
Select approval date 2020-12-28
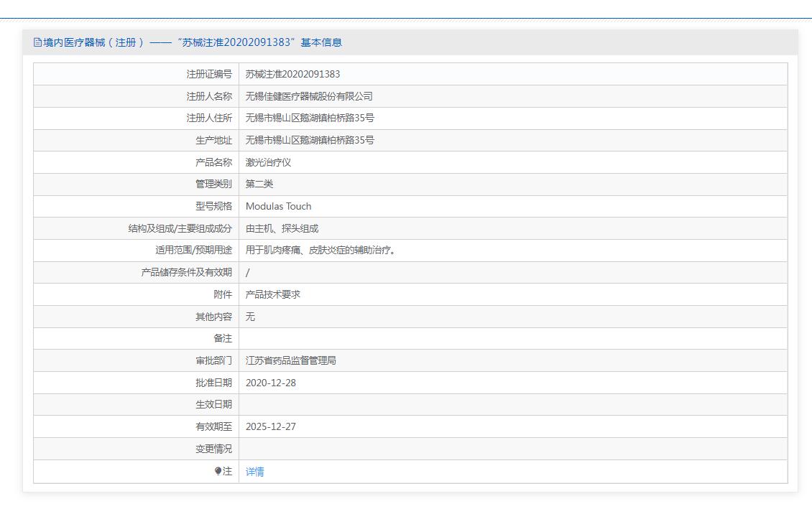[271, 383]
